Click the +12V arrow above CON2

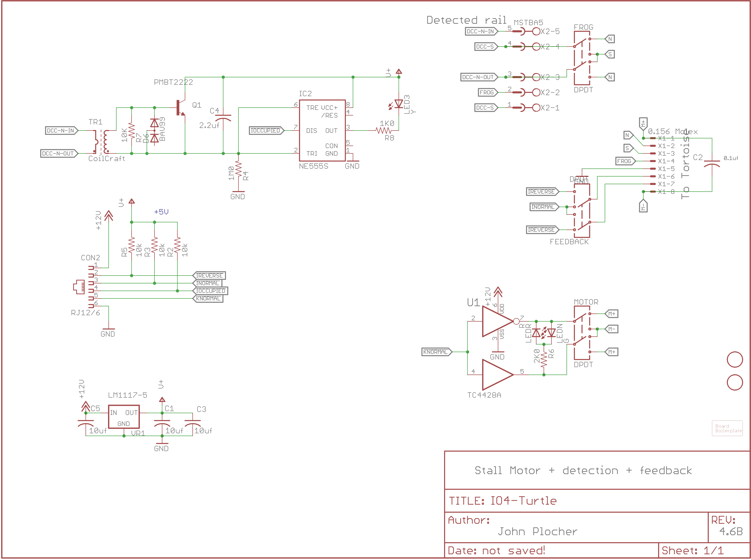(x=109, y=216)
